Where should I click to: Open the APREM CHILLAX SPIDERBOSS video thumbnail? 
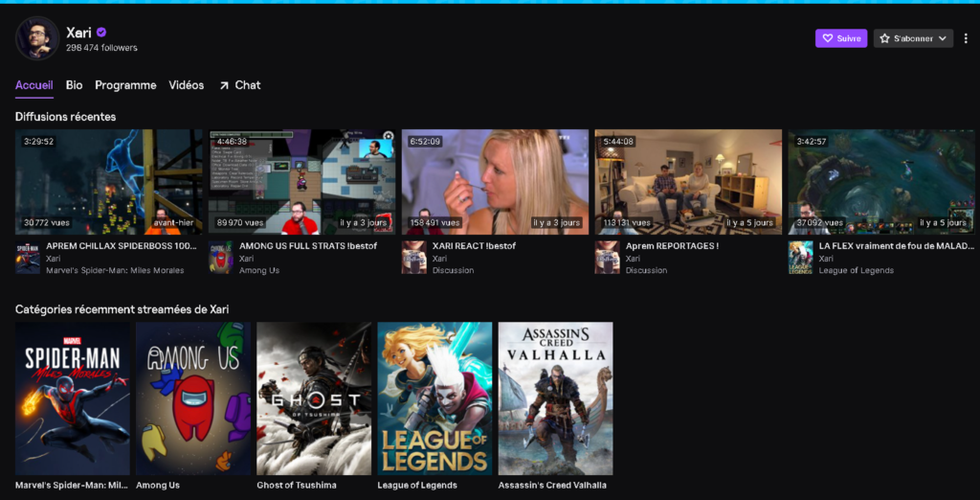click(x=109, y=182)
